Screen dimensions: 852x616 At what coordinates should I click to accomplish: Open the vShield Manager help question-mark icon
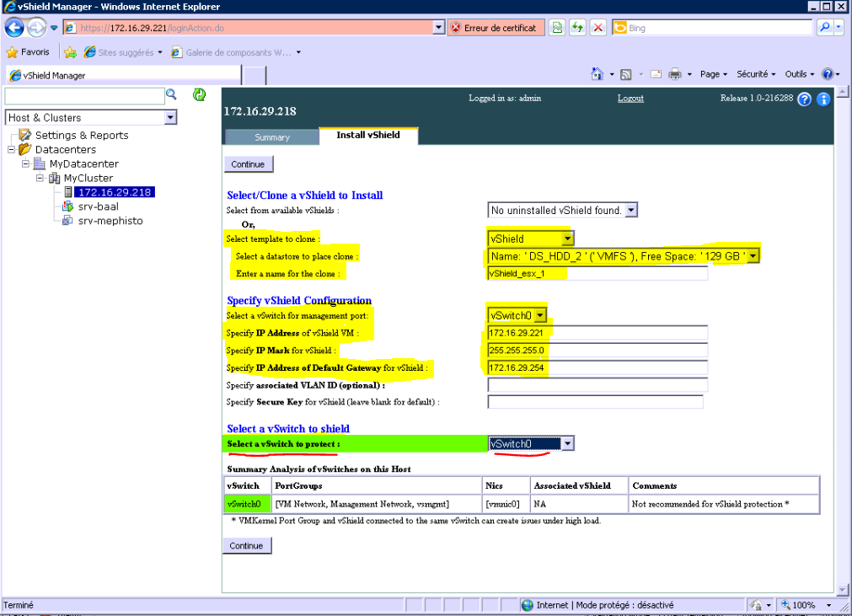point(804,99)
